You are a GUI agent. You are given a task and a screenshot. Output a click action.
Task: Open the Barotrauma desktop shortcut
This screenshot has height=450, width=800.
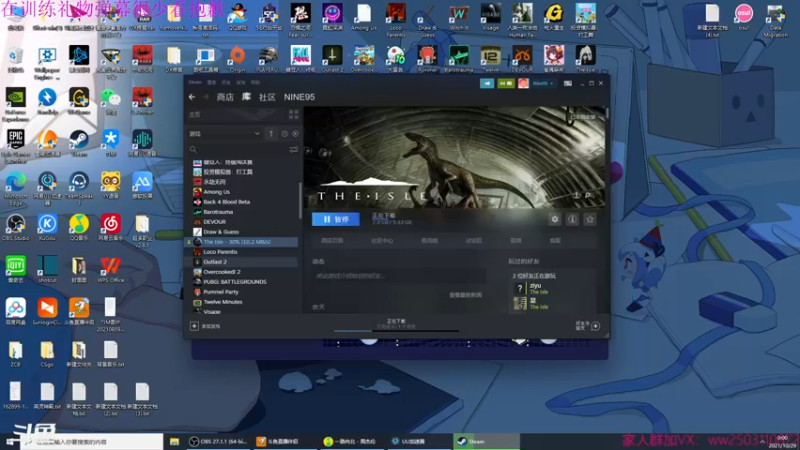(459, 59)
